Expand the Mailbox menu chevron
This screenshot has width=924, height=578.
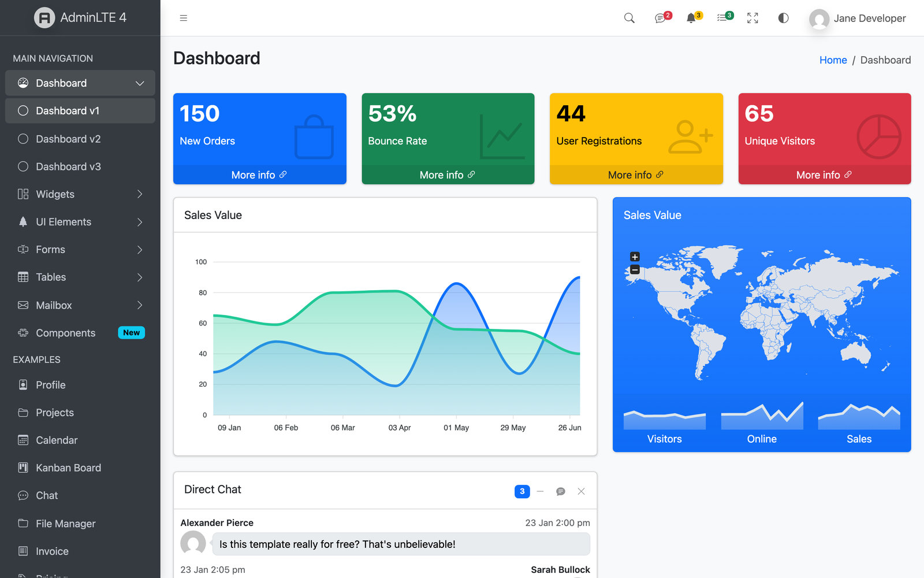[140, 305]
